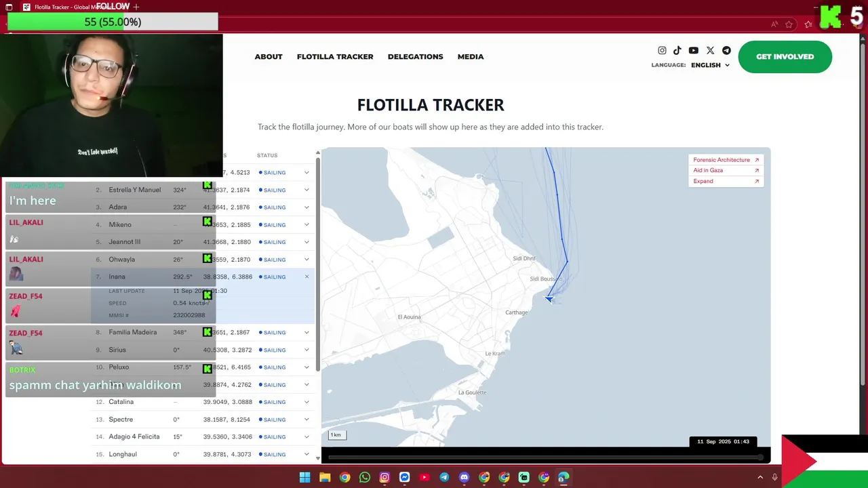Screen dimensions: 868x488
Task: Open the Delegations menu item
Action: pos(415,57)
